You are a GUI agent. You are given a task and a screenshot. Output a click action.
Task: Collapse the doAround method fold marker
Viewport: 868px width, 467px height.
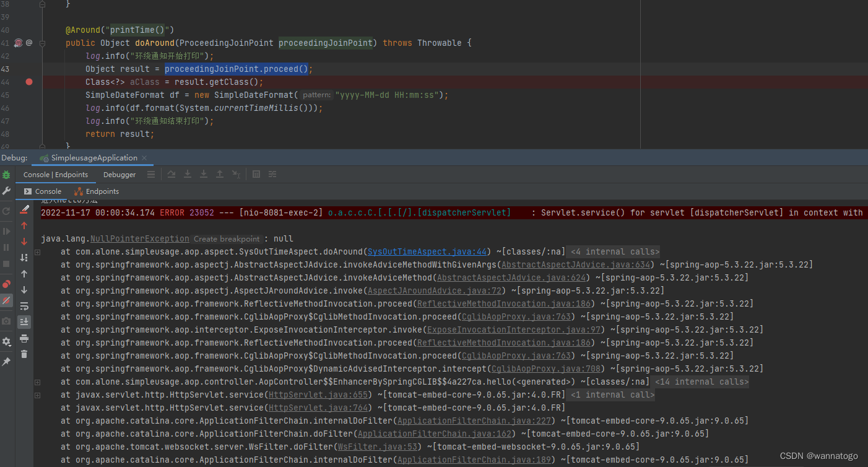43,43
